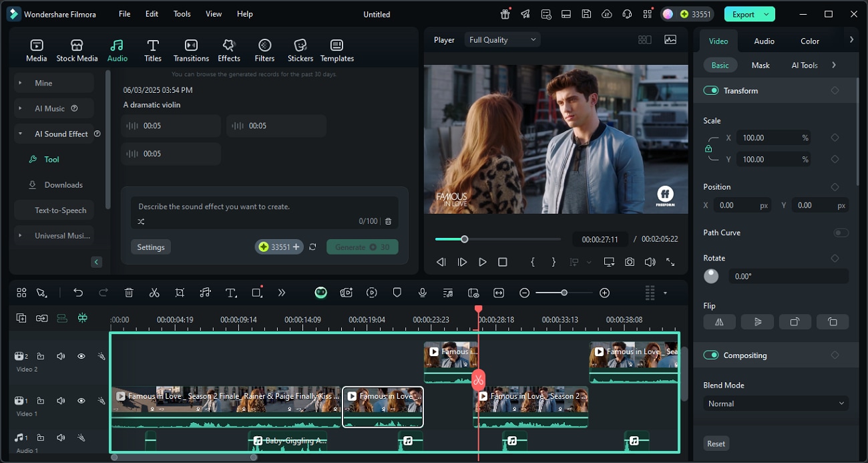Click the voiceover microphone icon
This screenshot has width=868, height=463.
pos(423,293)
